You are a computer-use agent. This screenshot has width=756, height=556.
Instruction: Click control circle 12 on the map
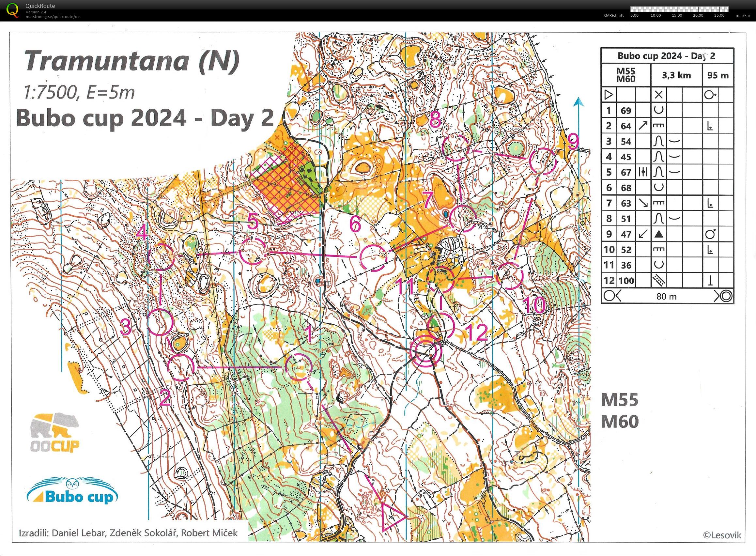click(440, 326)
